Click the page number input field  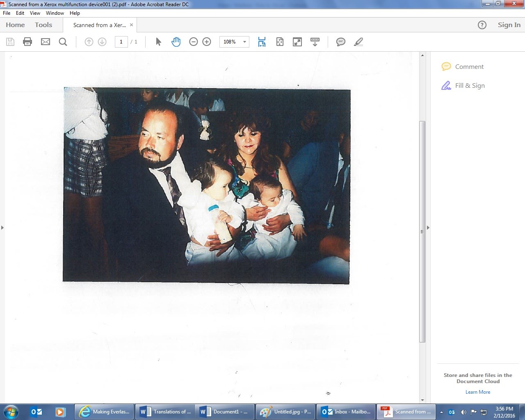(x=121, y=42)
